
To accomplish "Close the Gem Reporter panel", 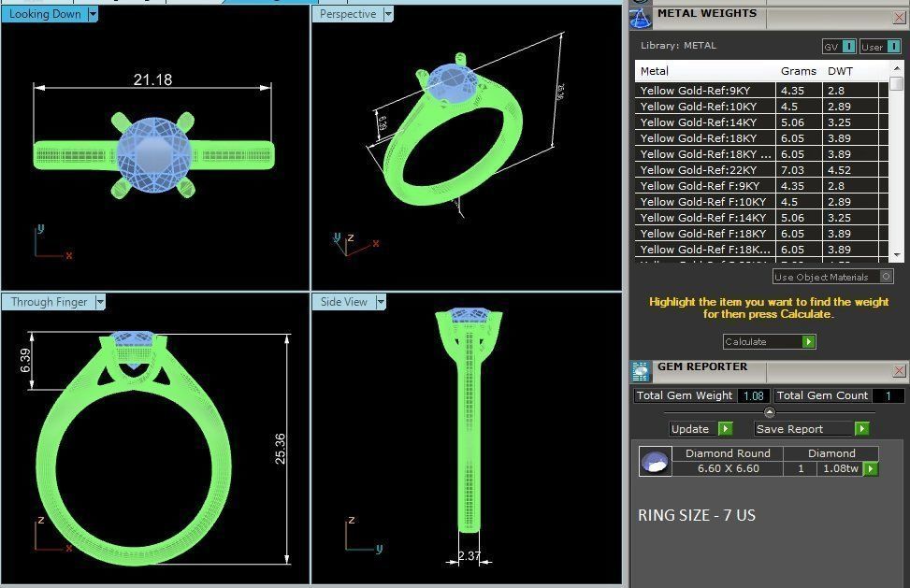I will [899, 370].
